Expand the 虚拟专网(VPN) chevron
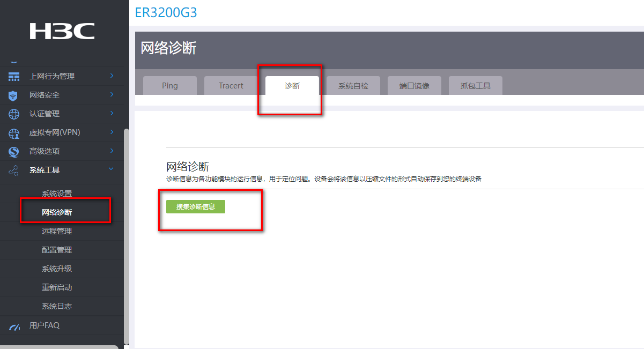 112,132
